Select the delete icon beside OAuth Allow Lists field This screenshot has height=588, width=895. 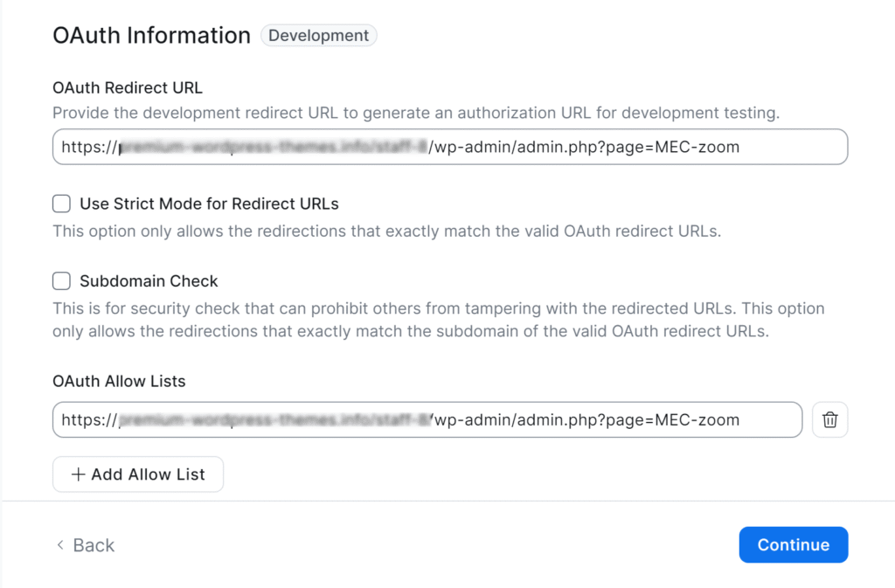pos(829,419)
